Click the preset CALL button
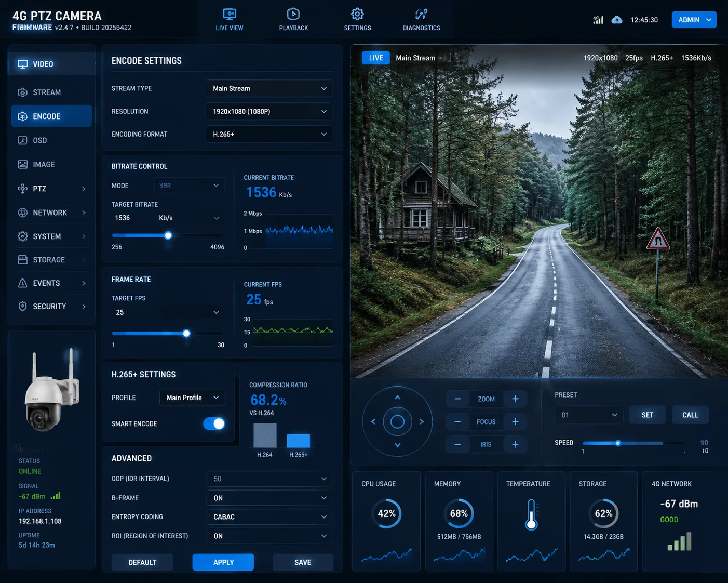This screenshot has height=583, width=728. tap(690, 415)
